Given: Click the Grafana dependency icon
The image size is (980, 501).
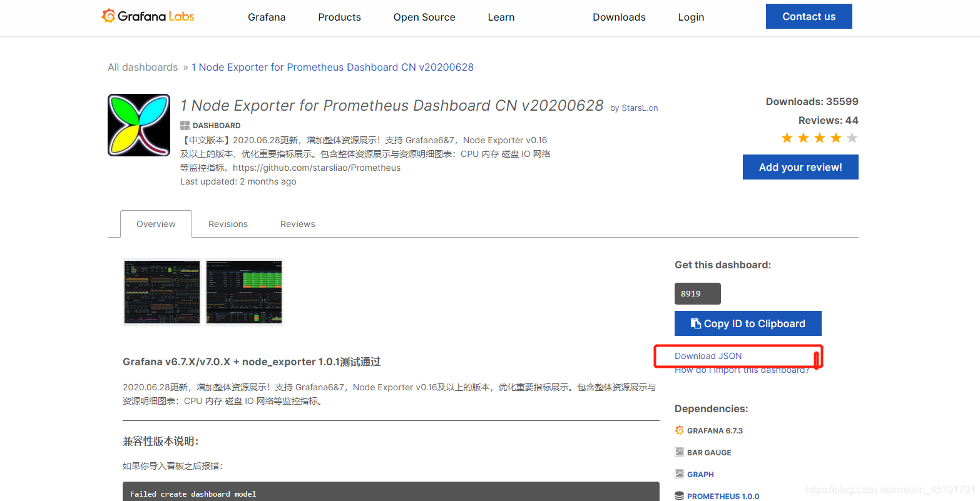Looking at the screenshot, I should click(x=680, y=430).
